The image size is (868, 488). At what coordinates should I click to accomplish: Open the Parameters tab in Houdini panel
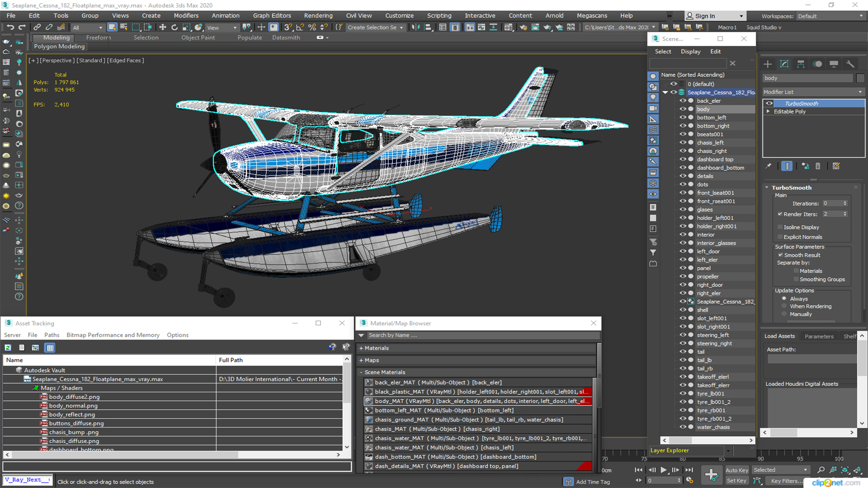click(819, 337)
